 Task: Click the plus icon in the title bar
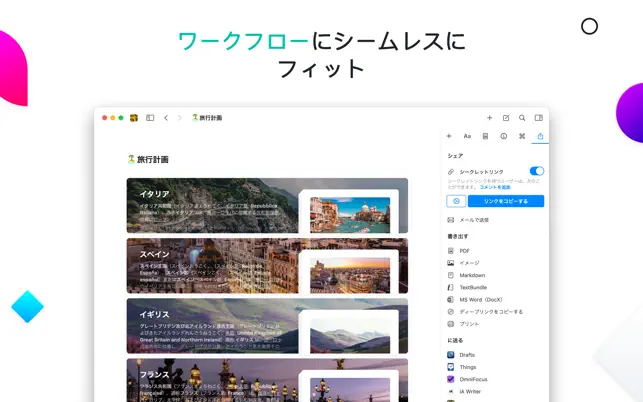tap(489, 118)
